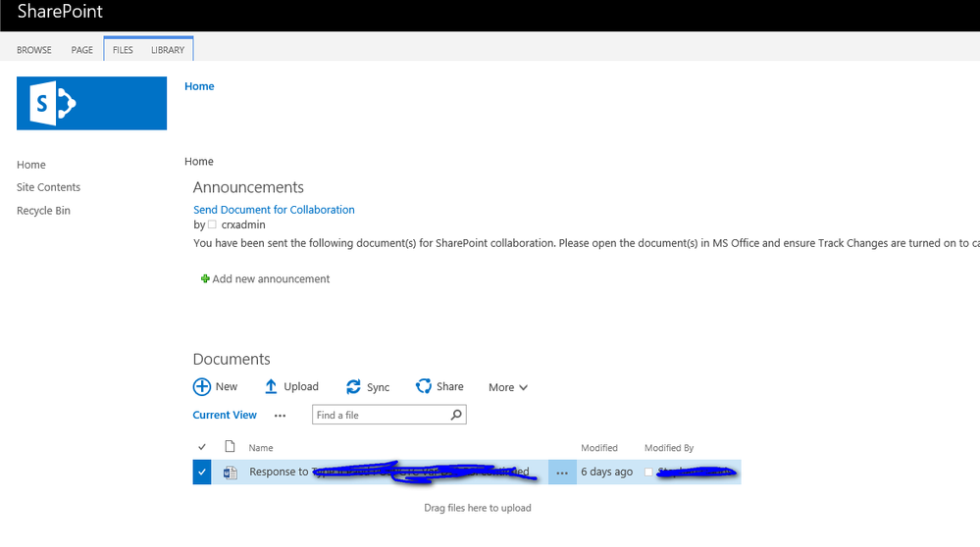Click the New document plus icon
Viewport: 980px width, 547px height.
coord(202,386)
